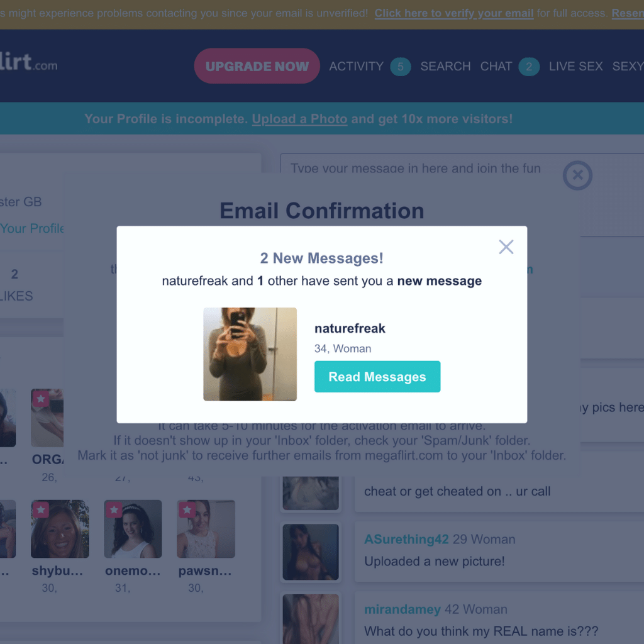644x644 pixels.
Task: Open the mirandamey username link
Action: [402, 609]
